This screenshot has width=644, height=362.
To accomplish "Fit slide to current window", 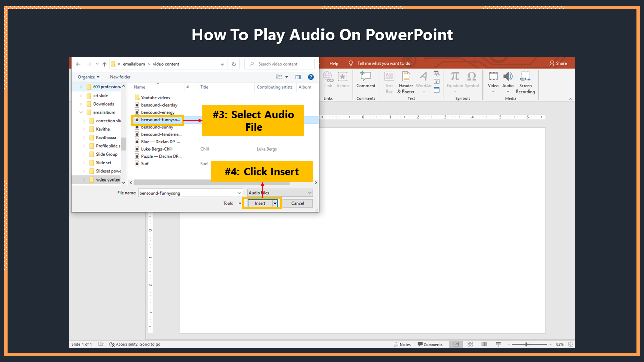I will pos(570,344).
